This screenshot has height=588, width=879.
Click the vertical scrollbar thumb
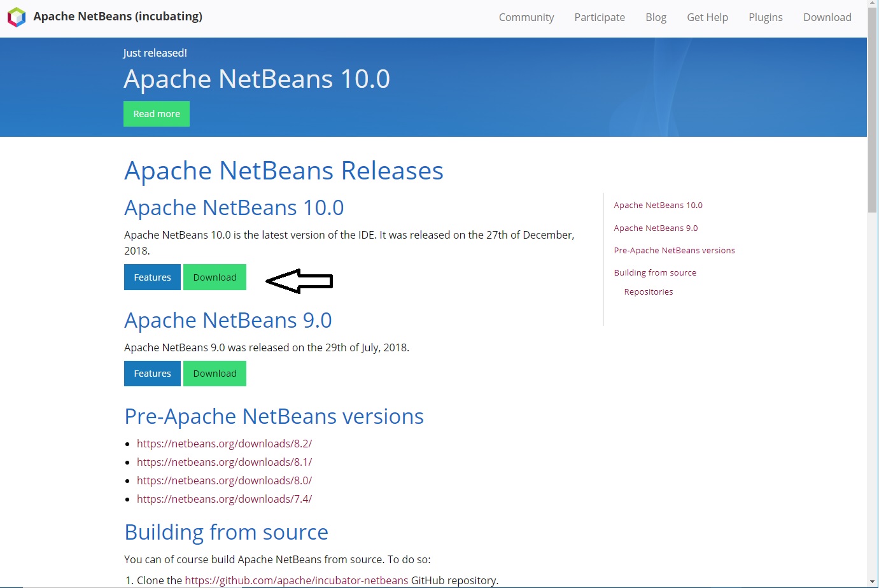873,111
